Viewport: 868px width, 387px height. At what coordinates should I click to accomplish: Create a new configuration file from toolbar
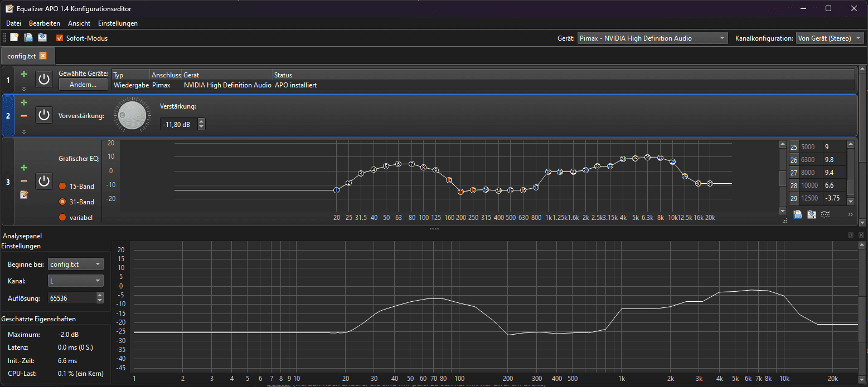(x=14, y=38)
